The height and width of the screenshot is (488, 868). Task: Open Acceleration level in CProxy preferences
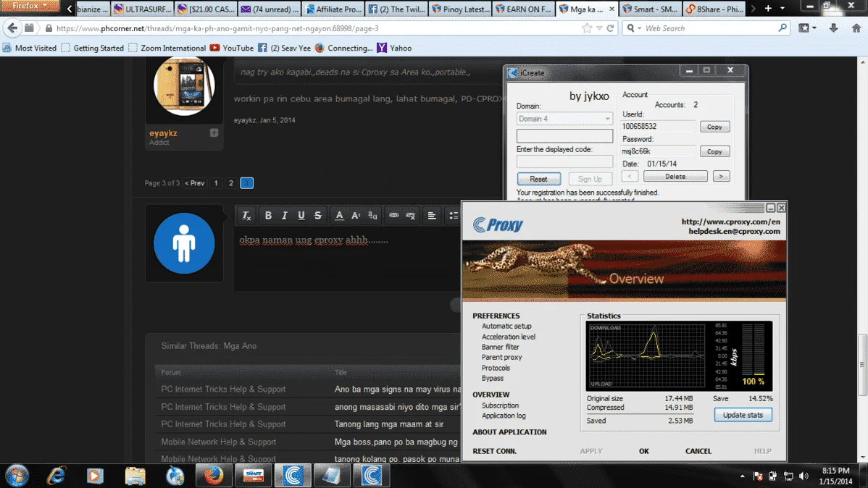point(508,337)
